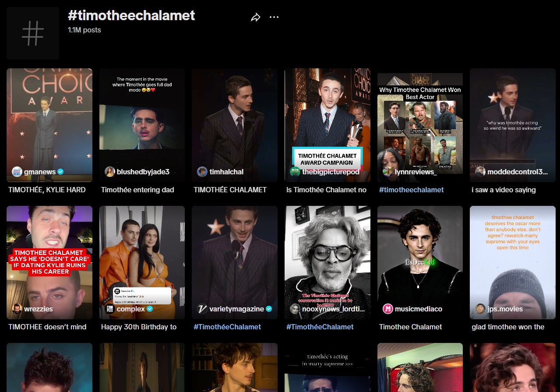This screenshot has width=560, height=392.
Task: Open the three-dot more options menu
Action: tap(274, 17)
